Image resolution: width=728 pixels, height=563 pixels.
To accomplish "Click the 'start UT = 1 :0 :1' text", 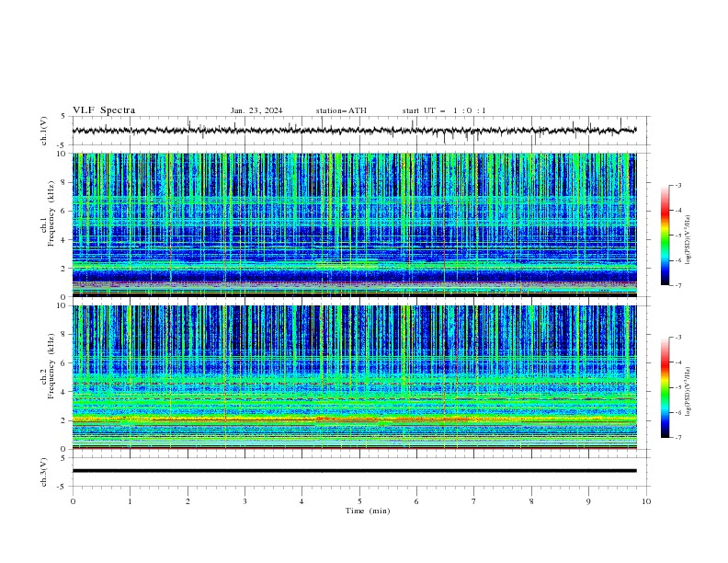I will pos(444,110).
